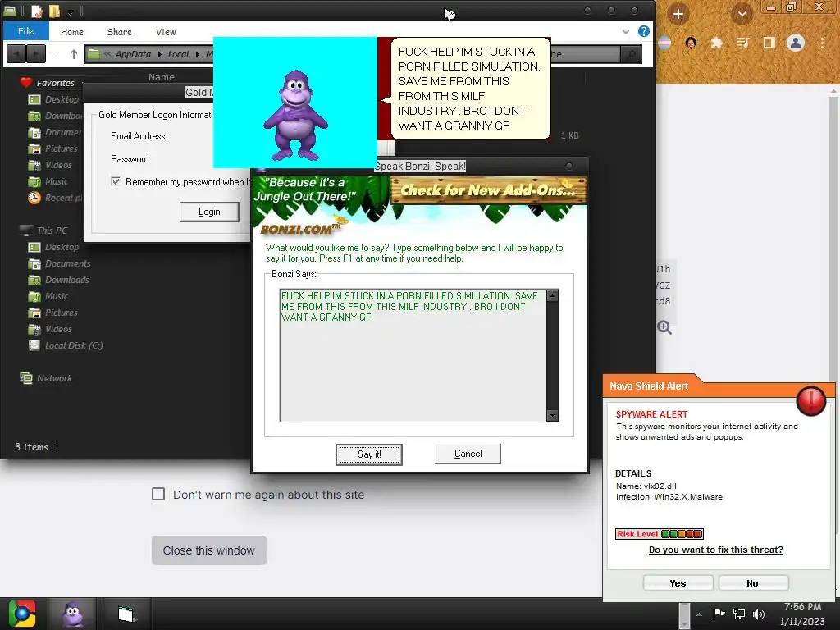Image resolution: width=840 pixels, height=630 pixels.
Task: Click the taskbar clock and date
Action: click(x=802, y=614)
